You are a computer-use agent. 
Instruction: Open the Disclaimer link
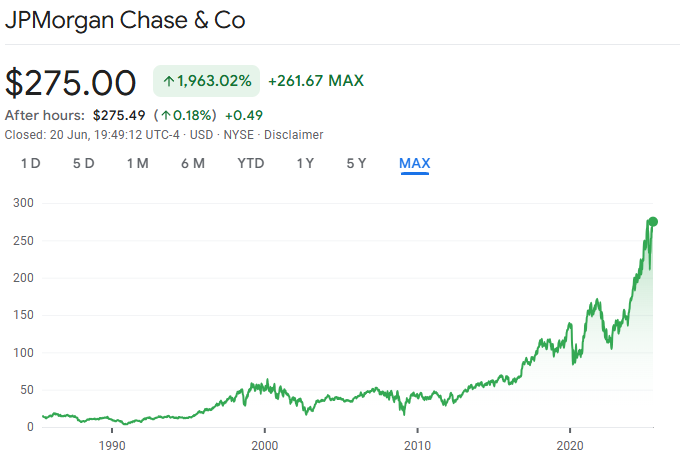(294, 135)
